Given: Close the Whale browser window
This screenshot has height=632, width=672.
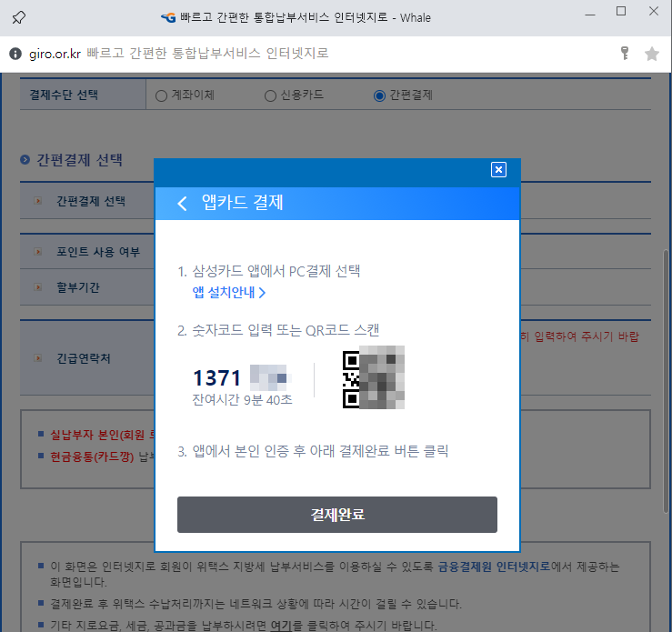Looking at the screenshot, I should (x=654, y=11).
